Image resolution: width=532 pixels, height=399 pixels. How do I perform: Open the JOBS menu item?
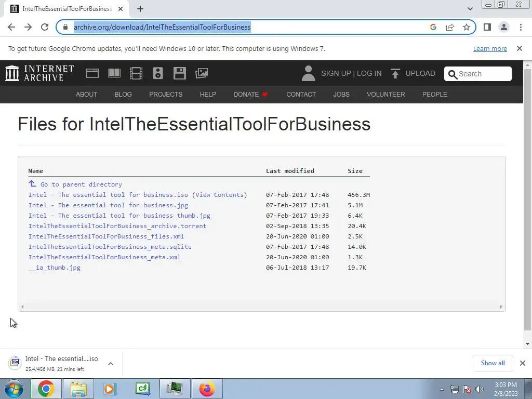tap(341, 95)
